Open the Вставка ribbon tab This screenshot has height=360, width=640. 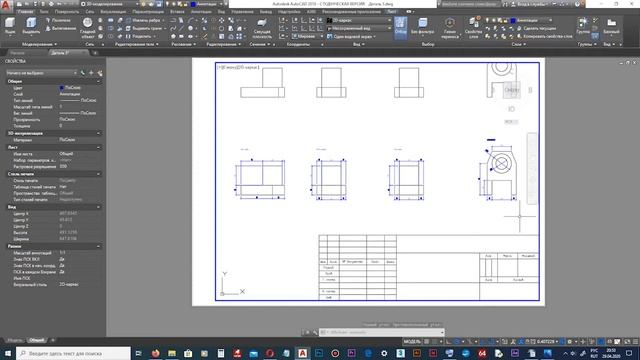[177, 12]
